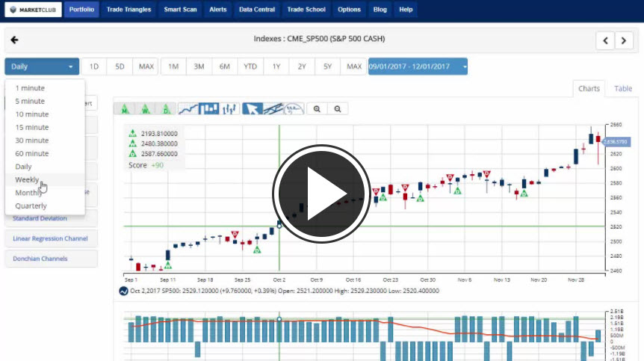The width and height of the screenshot is (644, 361).
Task: Play the video overlay
Action: [x=321, y=194]
